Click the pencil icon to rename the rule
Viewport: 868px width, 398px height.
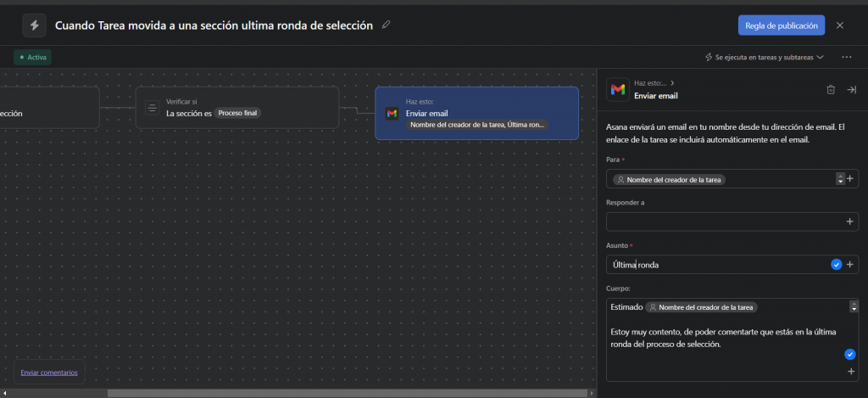pos(387,25)
